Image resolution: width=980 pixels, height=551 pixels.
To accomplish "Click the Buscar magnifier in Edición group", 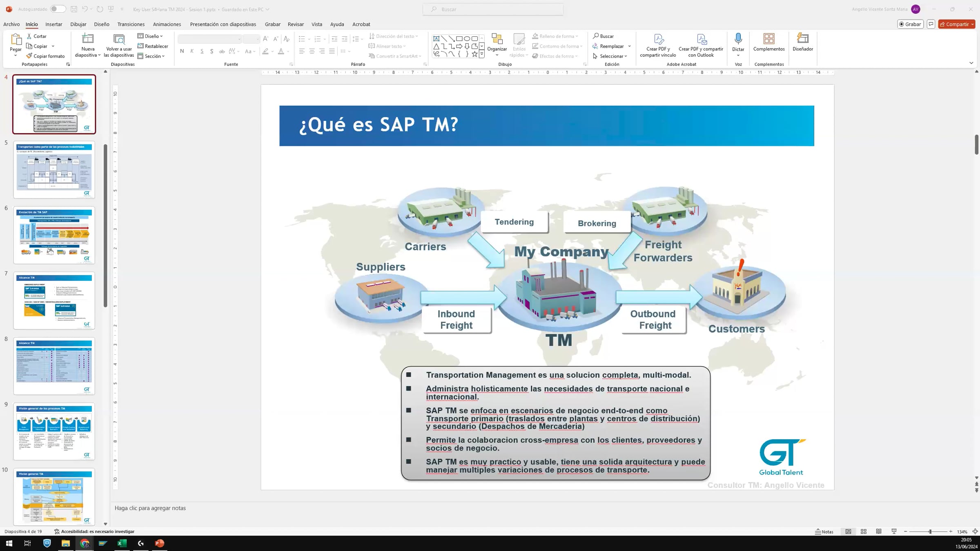I will point(596,36).
